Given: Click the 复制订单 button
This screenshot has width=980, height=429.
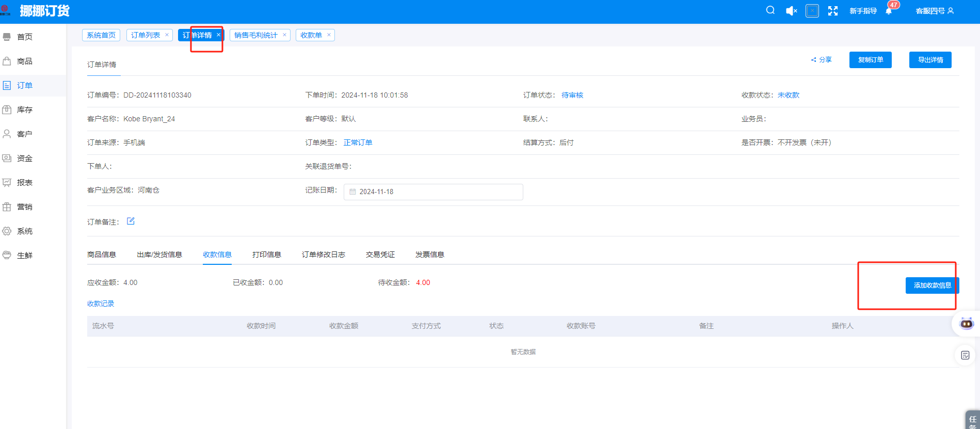Looking at the screenshot, I should 870,60.
